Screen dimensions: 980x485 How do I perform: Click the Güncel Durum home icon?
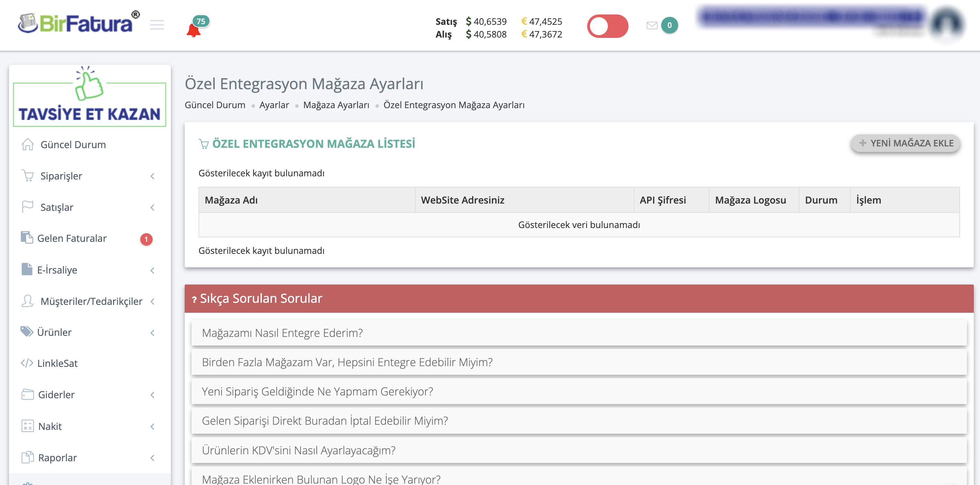click(27, 144)
